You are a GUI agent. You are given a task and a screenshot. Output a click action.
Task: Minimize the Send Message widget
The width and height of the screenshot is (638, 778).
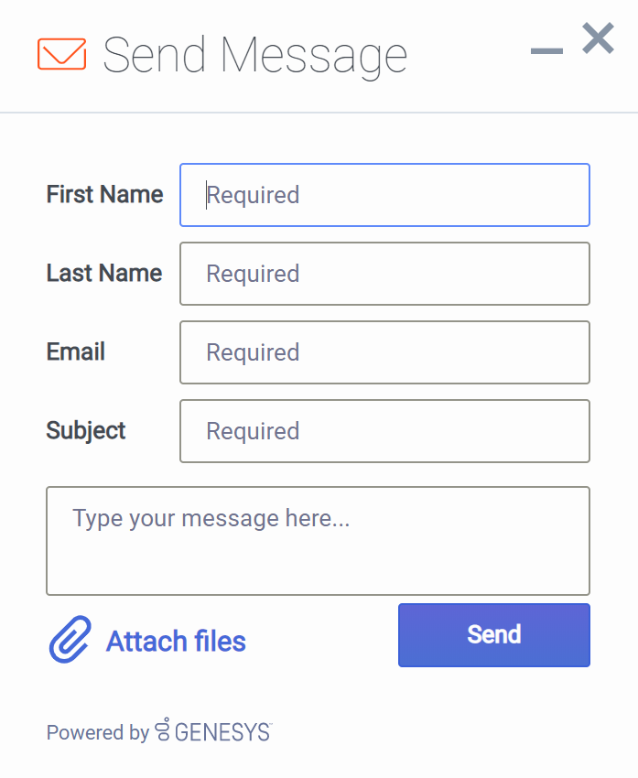pyautogui.click(x=547, y=51)
